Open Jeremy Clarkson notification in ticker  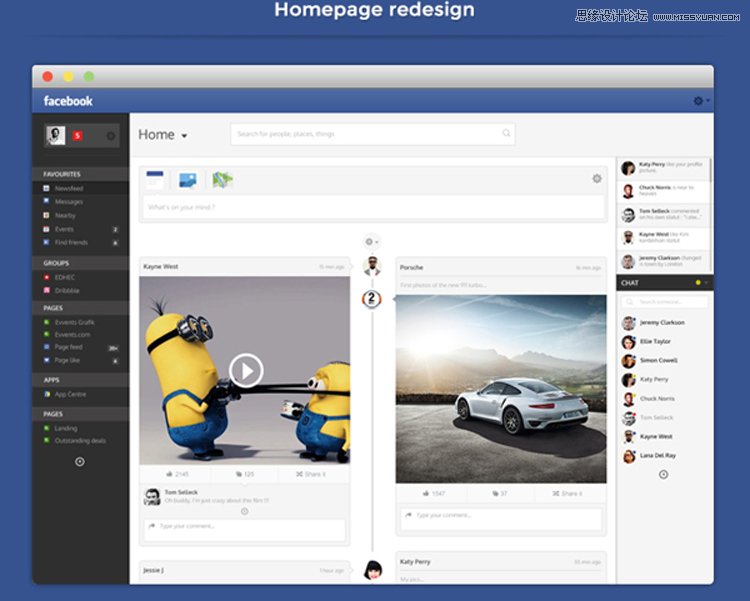pos(663,261)
